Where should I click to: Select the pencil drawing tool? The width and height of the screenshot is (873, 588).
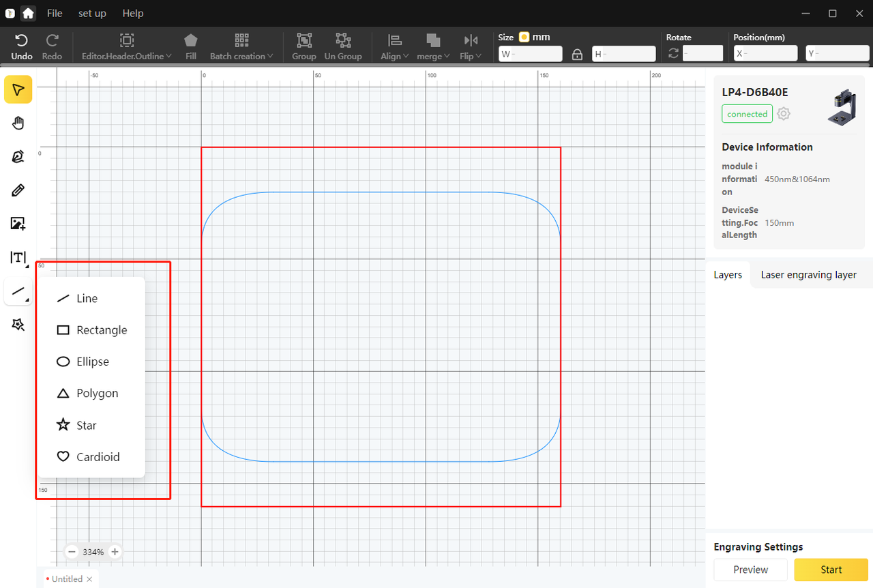click(18, 190)
